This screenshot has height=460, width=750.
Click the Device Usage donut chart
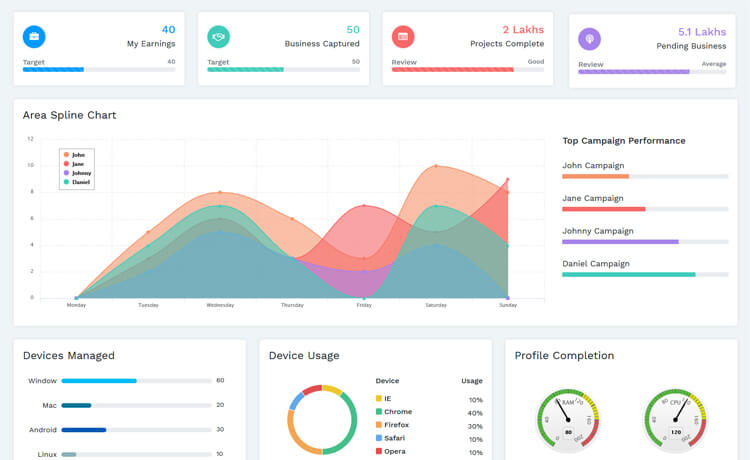322,419
